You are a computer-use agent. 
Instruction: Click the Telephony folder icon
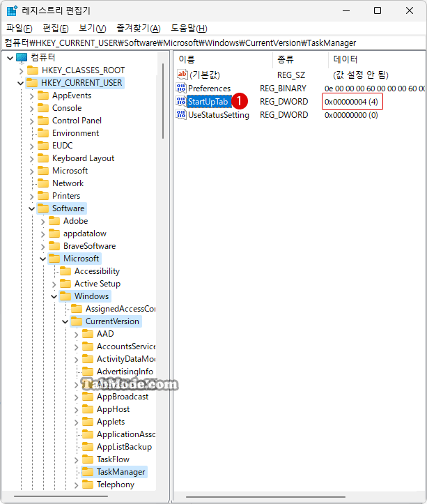(88, 484)
